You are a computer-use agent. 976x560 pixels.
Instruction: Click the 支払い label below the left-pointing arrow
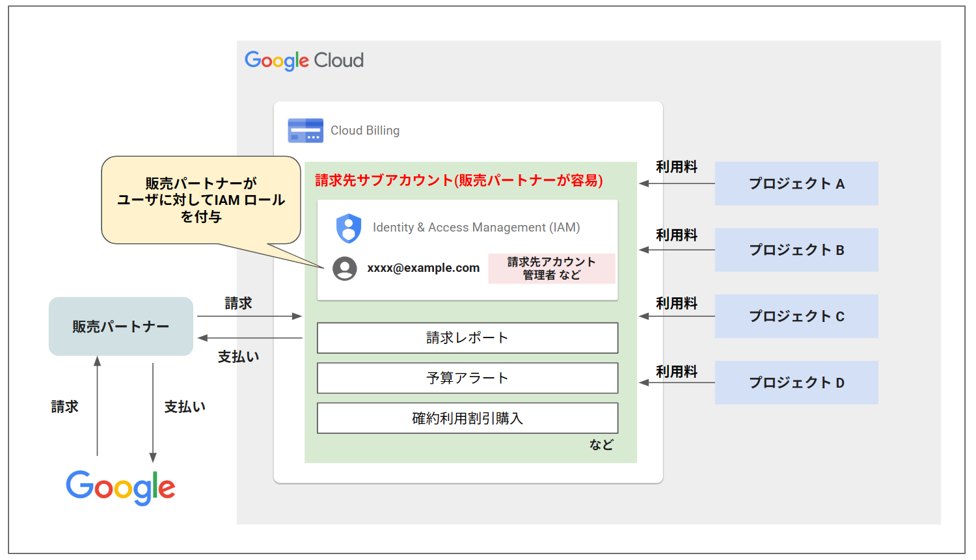tap(238, 356)
